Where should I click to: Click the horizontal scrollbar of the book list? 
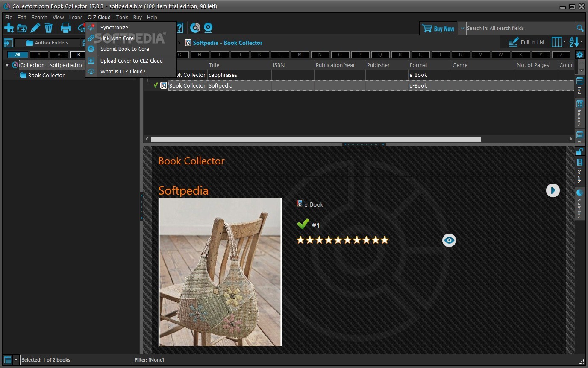316,139
